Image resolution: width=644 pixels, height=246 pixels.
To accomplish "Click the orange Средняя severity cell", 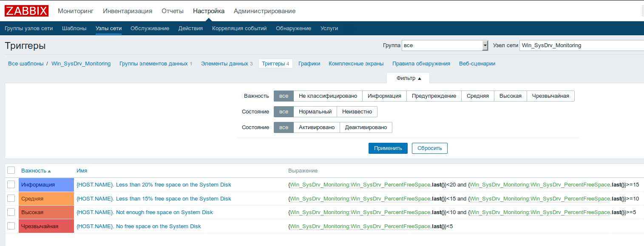I will coord(46,199).
